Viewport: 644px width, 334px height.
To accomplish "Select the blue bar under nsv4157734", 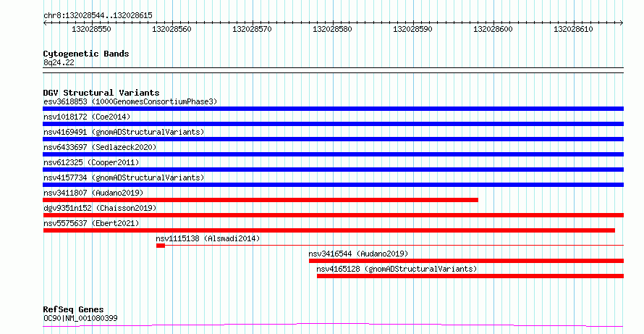I will [x=333, y=185].
